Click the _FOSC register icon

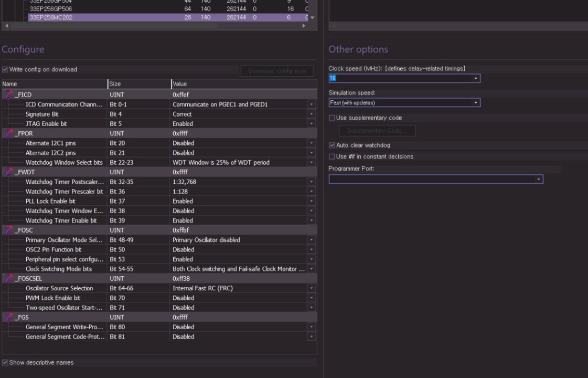tap(8, 230)
